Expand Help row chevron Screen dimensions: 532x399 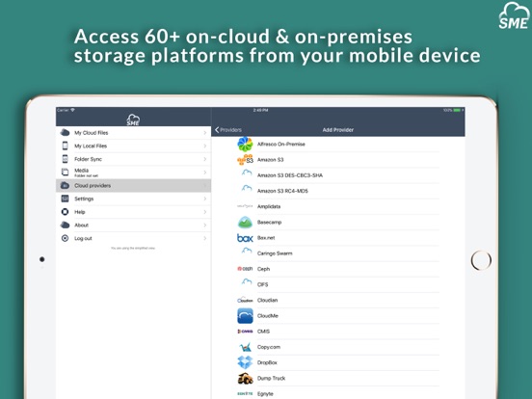pyautogui.click(x=205, y=212)
